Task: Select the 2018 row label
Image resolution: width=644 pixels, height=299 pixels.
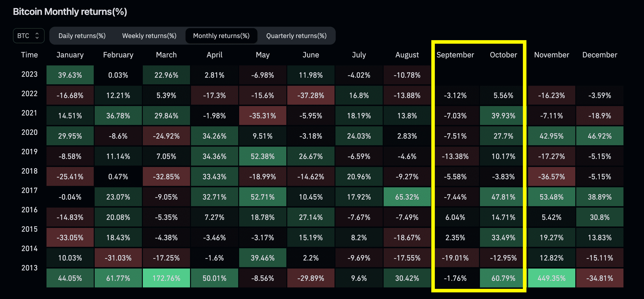Action: pyautogui.click(x=30, y=171)
